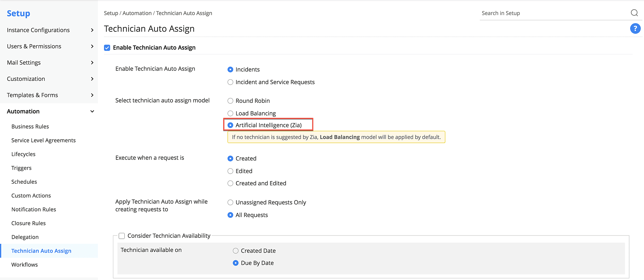Go to Business Rules
Screen dimensions: 644x280
tap(30, 127)
